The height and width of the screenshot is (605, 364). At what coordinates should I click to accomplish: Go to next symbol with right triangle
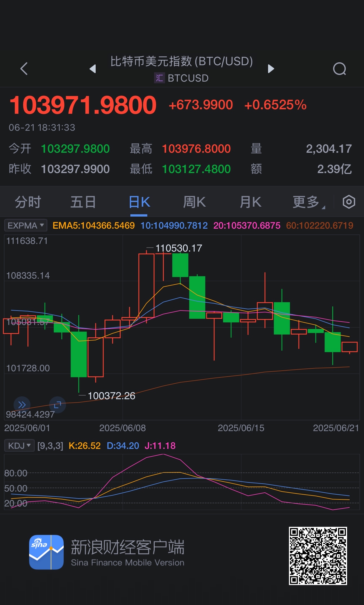pyautogui.click(x=271, y=69)
